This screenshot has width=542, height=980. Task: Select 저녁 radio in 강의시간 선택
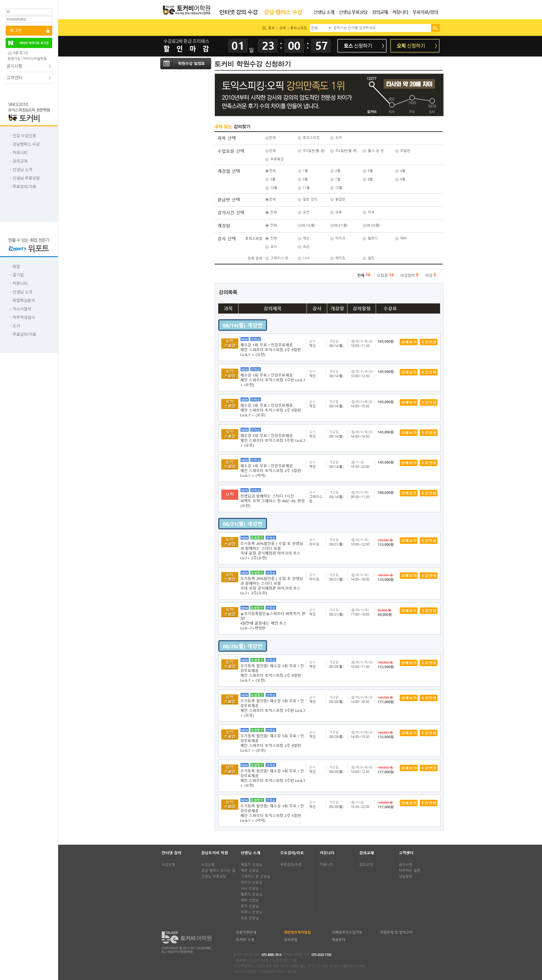[364, 213]
